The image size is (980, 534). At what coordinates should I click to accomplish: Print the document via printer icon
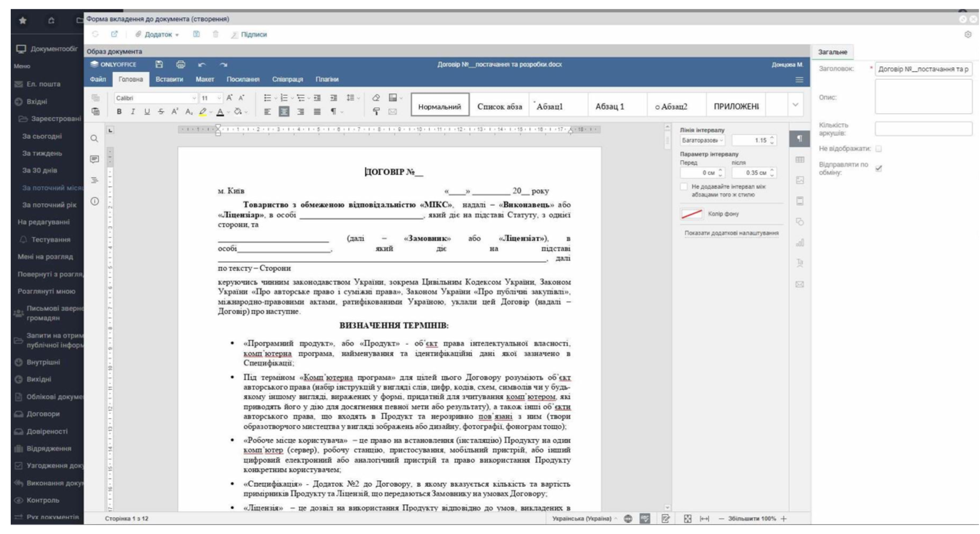(x=180, y=64)
